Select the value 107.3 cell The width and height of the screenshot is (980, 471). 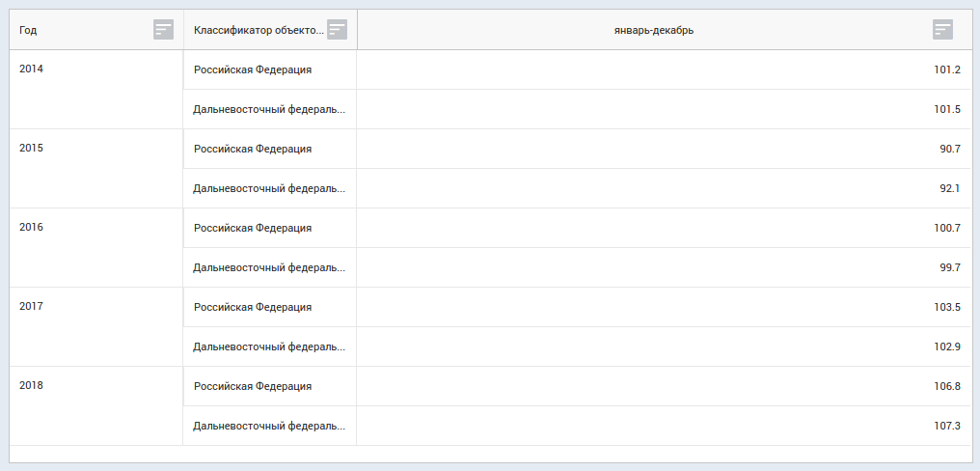pyautogui.click(x=947, y=426)
